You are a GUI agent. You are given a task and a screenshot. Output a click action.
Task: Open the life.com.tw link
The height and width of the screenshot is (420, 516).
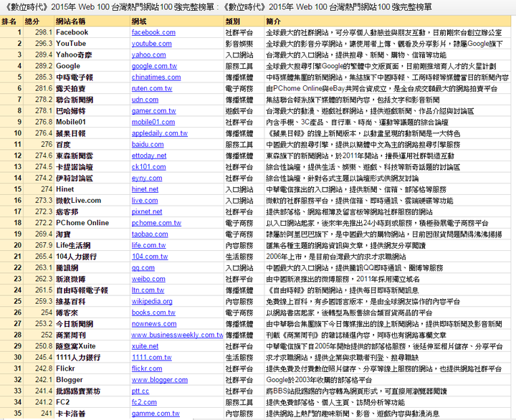click(x=148, y=245)
